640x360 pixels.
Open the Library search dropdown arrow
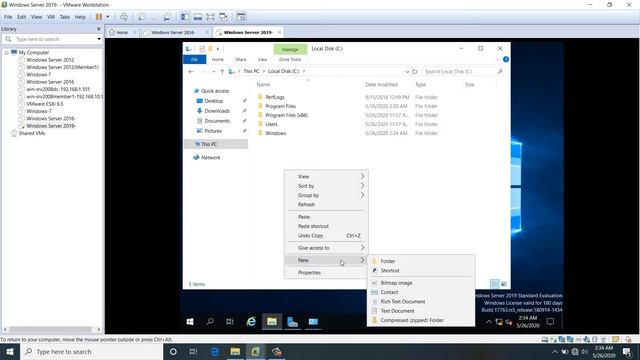click(x=99, y=39)
